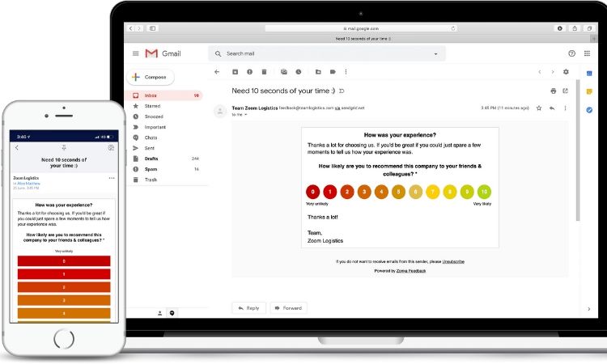Image resolution: width=607 pixels, height=364 pixels.
Task: Open email in new window
Action: click(565, 91)
